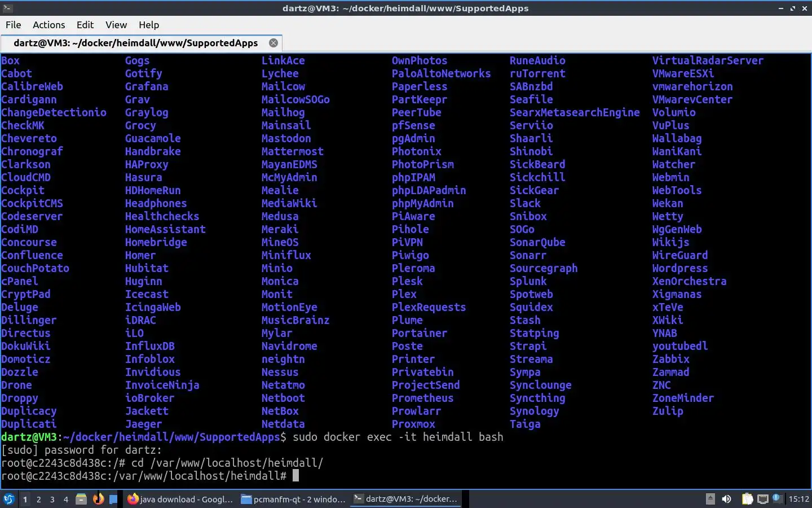This screenshot has height=508, width=812.
Task: Click the HomeAssistant directory name
Action: (165, 229)
